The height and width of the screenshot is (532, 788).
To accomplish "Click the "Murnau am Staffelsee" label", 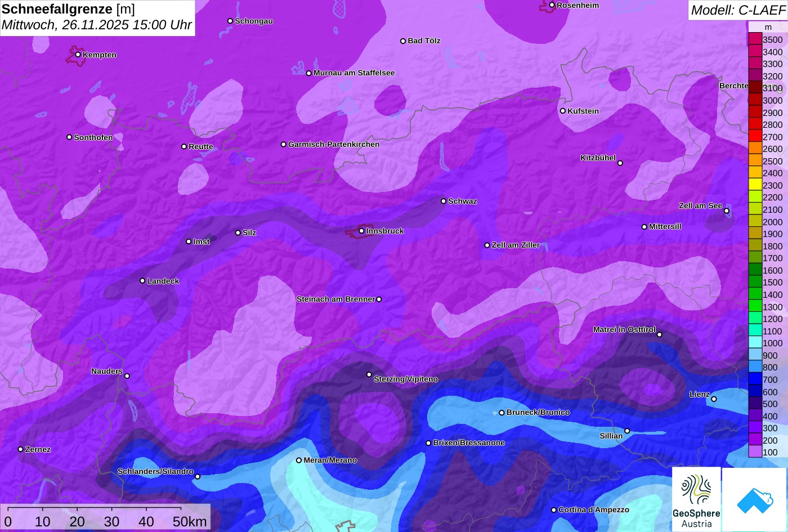I will coord(354,73).
